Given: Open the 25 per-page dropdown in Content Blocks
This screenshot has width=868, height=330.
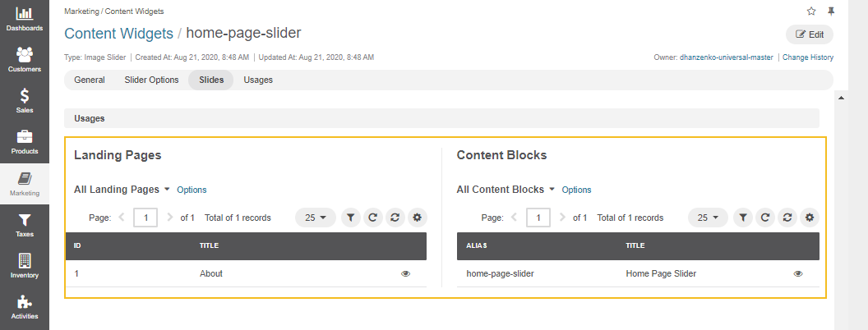Looking at the screenshot, I should click(x=708, y=218).
